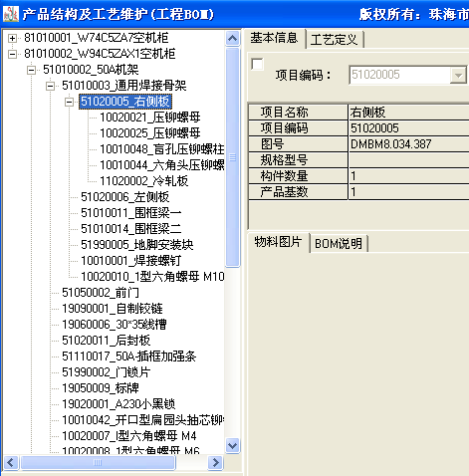The image size is (469, 476).
Task: Click the 图号 value cell DMBM8.034.387
Action: (x=408, y=144)
